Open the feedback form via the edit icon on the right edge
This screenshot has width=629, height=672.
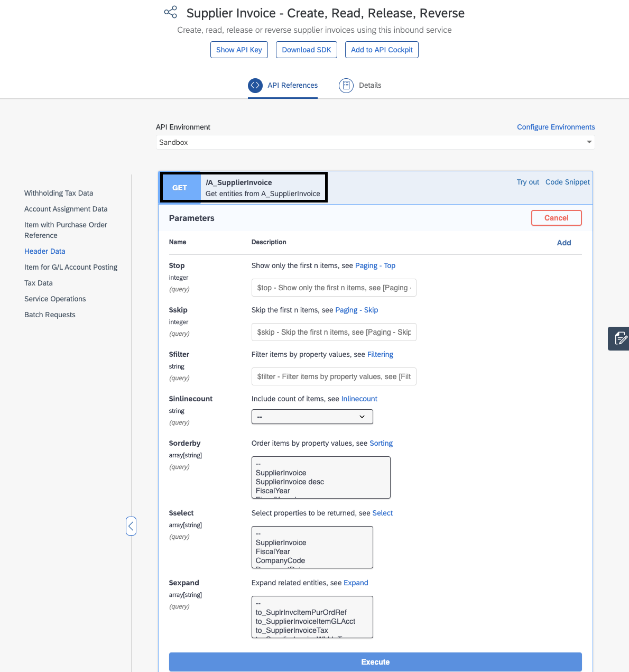(619, 338)
